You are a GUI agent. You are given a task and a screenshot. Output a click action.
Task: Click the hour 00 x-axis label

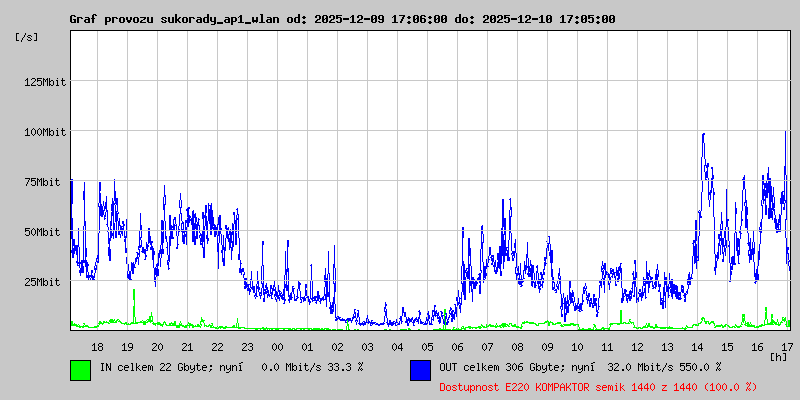coord(278,347)
